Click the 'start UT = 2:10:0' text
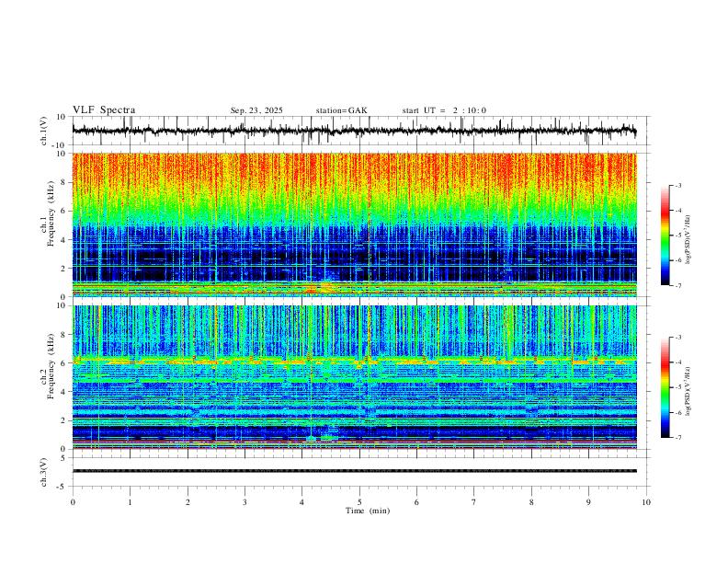This screenshot has width=728, height=563. click(x=444, y=110)
